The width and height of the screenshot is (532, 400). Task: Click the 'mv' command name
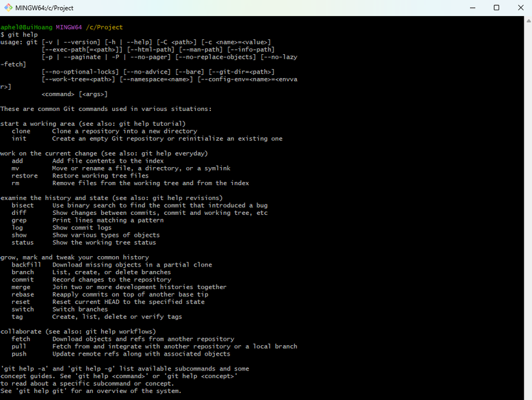(15, 168)
